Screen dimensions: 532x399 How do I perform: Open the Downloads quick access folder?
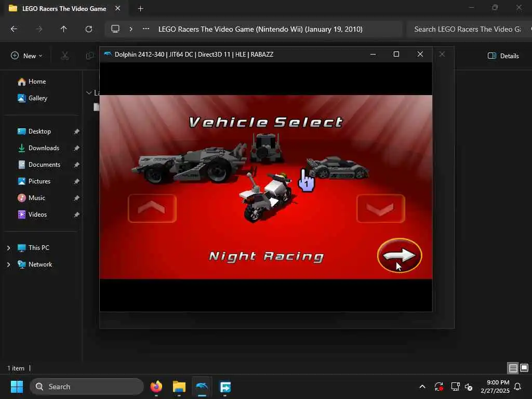pos(38,148)
